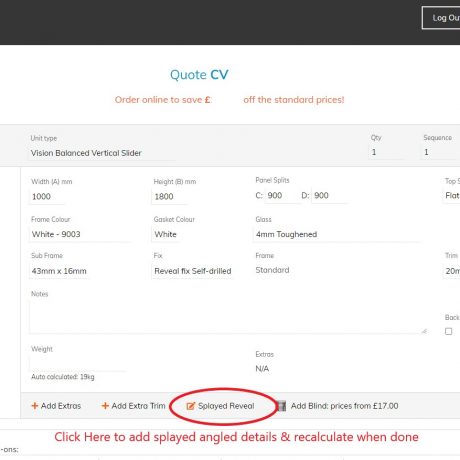The width and height of the screenshot is (460, 460).
Task: Open the Frame Colour White - 9003 dropdown
Action: tap(81, 234)
